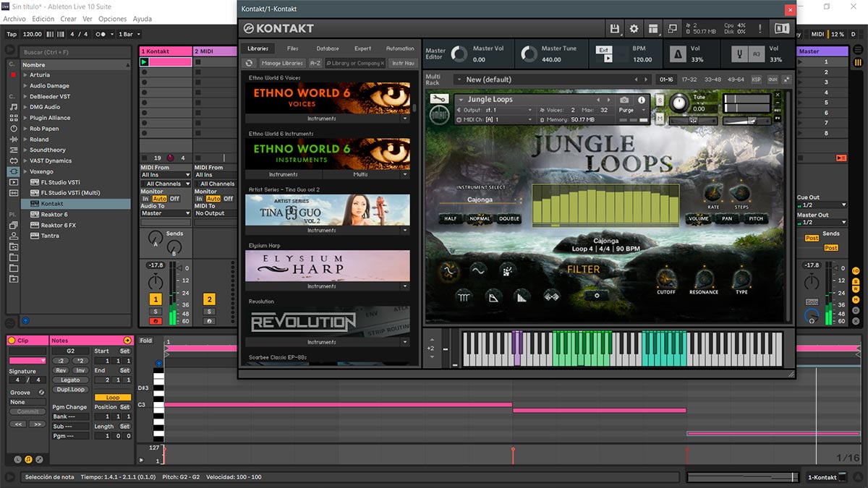Expand the Arturia folder
The width and height of the screenshot is (868, 488).
coord(25,75)
